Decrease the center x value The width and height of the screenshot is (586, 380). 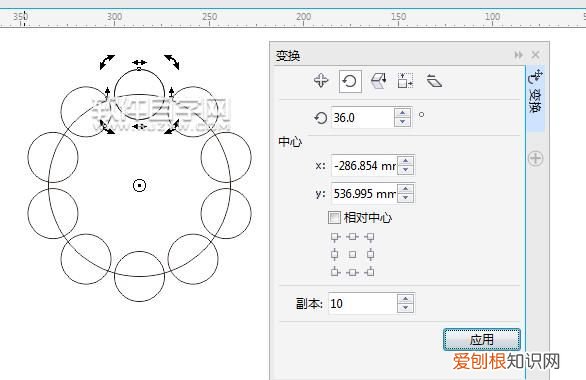point(406,170)
